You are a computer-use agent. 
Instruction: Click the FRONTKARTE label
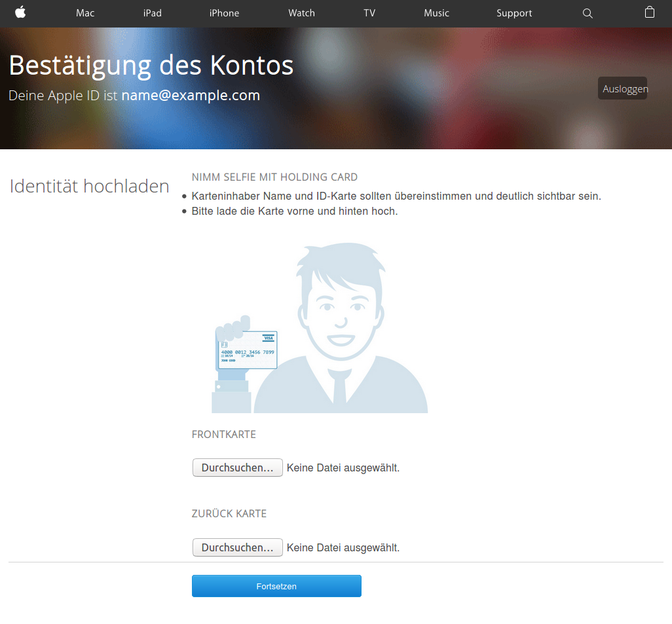(224, 435)
